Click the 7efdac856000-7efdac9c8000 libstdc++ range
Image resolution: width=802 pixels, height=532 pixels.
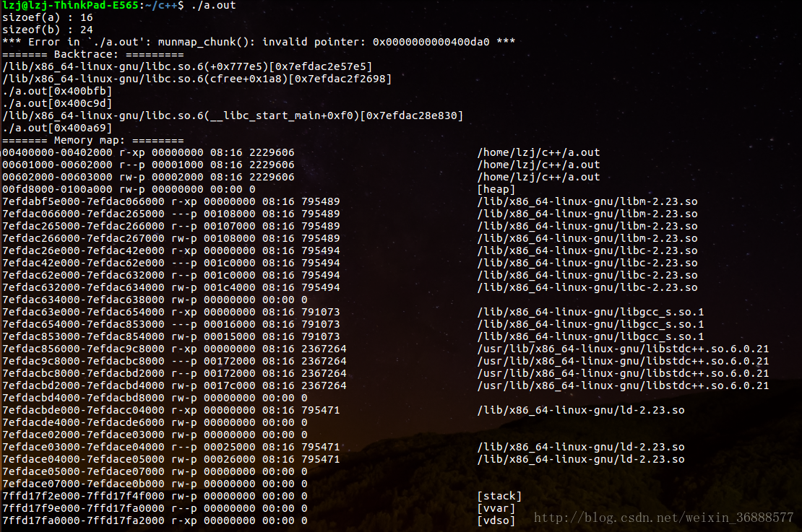pyautogui.click(x=83, y=349)
